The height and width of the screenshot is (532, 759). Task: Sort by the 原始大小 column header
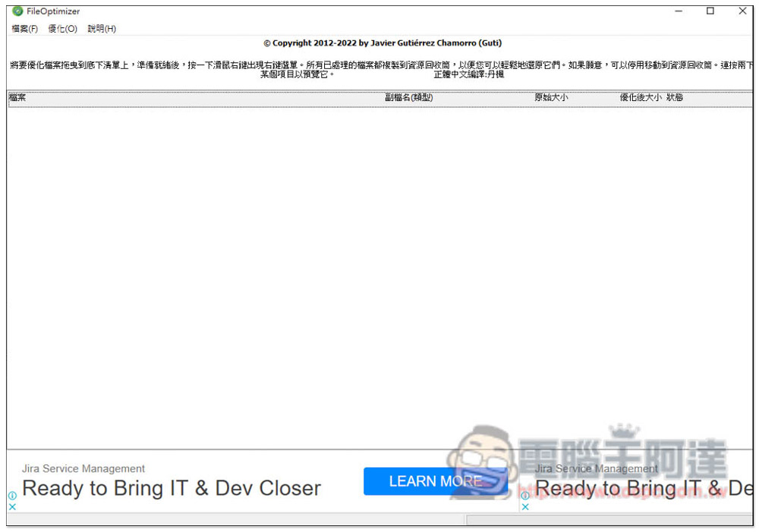point(552,97)
